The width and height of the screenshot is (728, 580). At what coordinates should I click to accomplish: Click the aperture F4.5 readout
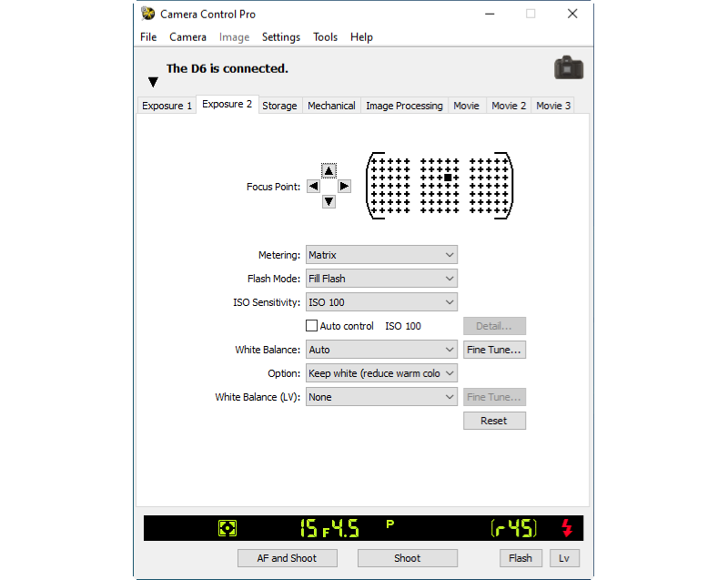340,528
